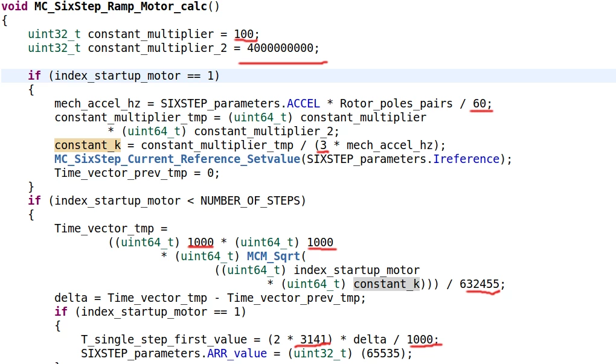616x364 pixels.
Task: Click the constant_multiplier_2 declaration name
Action: click(157, 48)
